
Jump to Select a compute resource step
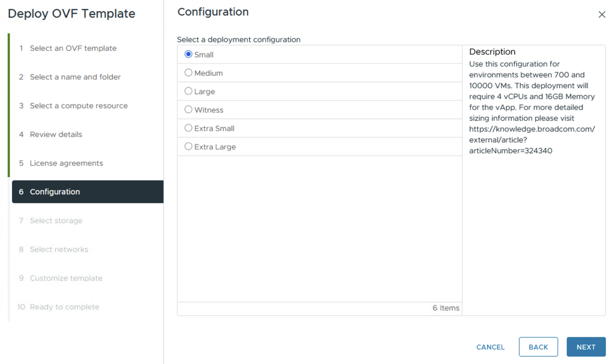[78, 106]
